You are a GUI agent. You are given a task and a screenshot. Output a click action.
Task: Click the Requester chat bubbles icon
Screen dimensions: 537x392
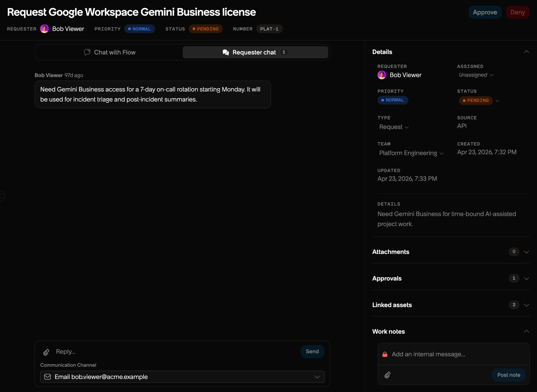(x=226, y=52)
